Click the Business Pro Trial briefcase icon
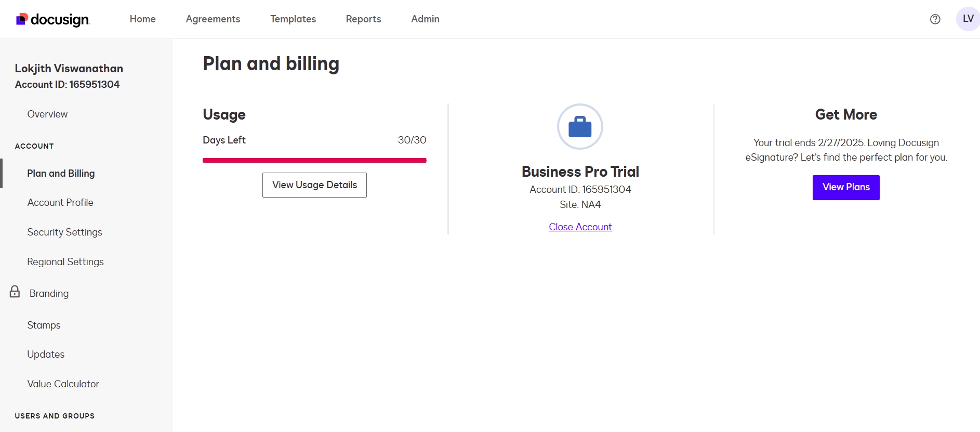 point(580,126)
